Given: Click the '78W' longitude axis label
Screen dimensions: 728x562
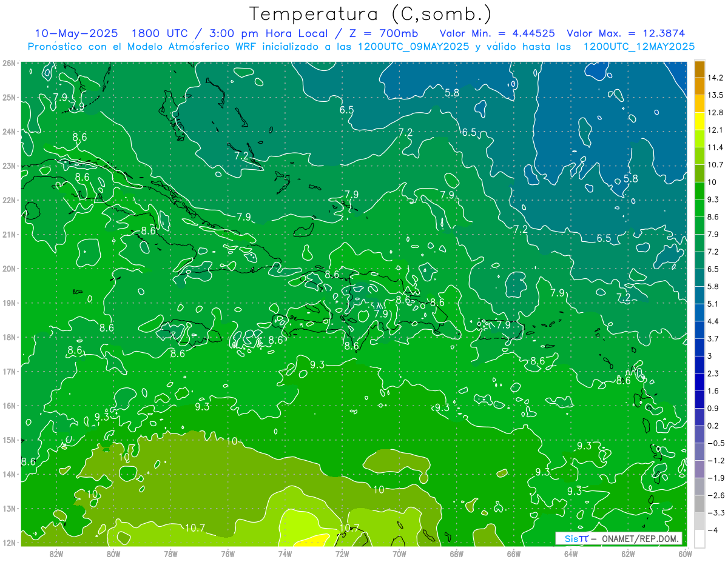Looking at the screenshot, I should (170, 554).
